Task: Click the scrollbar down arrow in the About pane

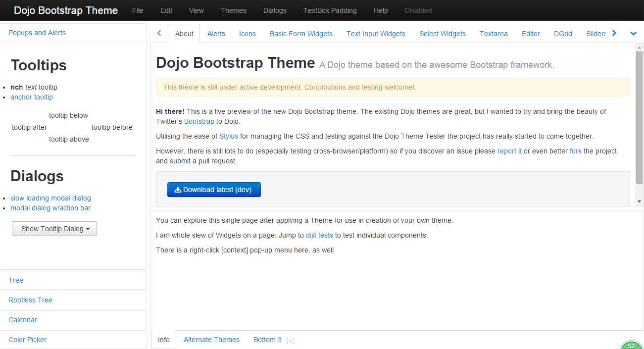Action: (x=639, y=201)
